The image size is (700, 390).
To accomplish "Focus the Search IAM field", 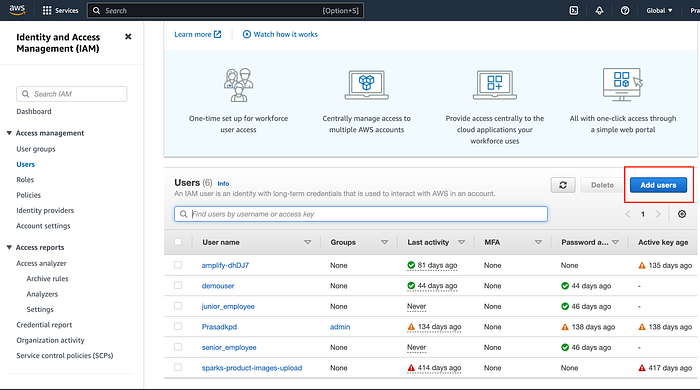I will pyautogui.click(x=72, y=94).
